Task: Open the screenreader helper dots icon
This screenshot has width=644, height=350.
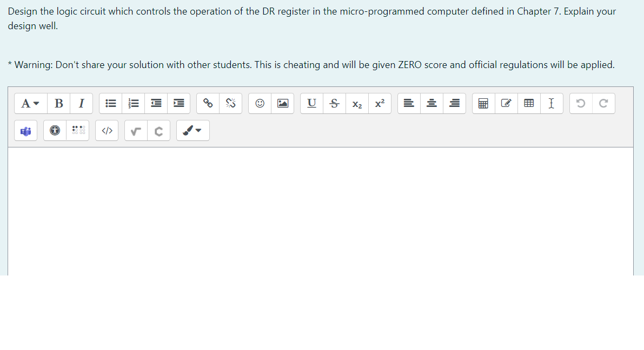Action: coord(78,131)
